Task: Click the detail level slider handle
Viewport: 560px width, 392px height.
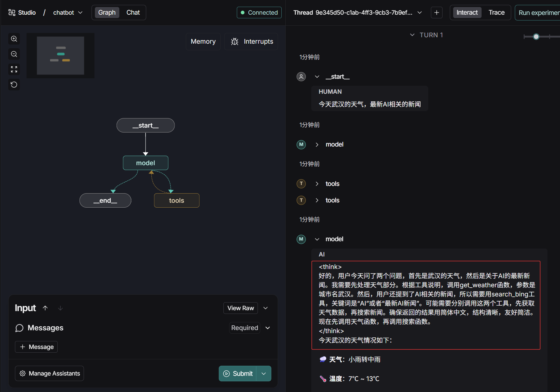Action: coord(536,37)
